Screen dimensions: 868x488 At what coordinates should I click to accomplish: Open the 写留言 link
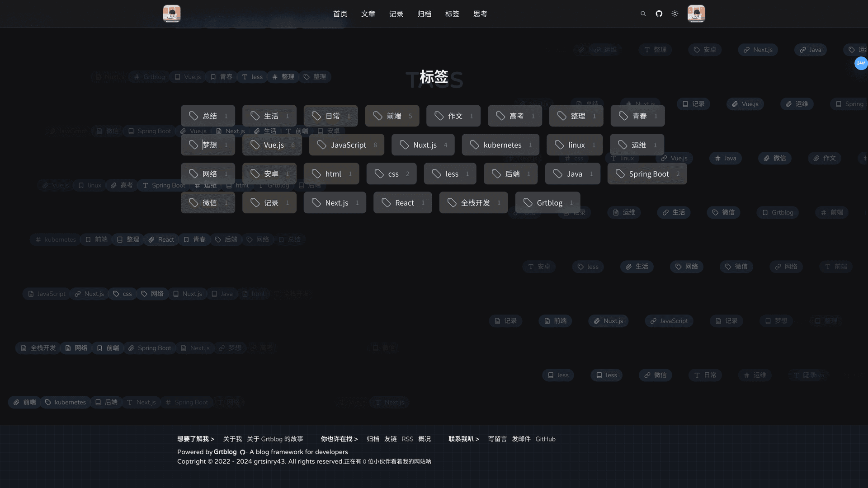497,439
